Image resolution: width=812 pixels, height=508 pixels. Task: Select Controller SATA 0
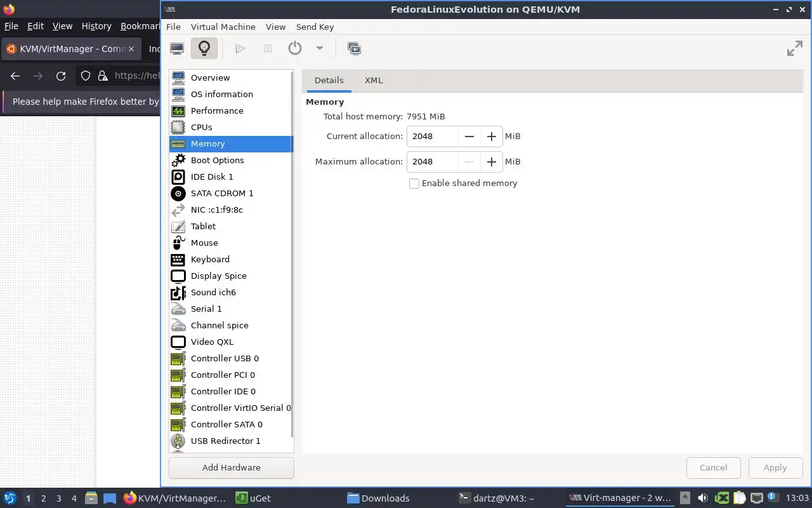coord(231,424)
